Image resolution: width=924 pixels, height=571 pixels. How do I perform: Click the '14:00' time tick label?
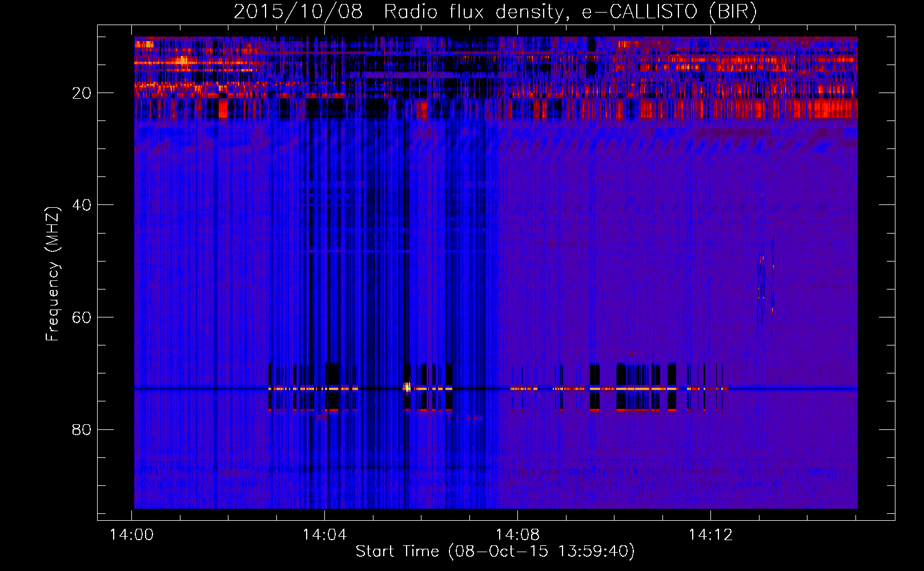click(132, 535)
